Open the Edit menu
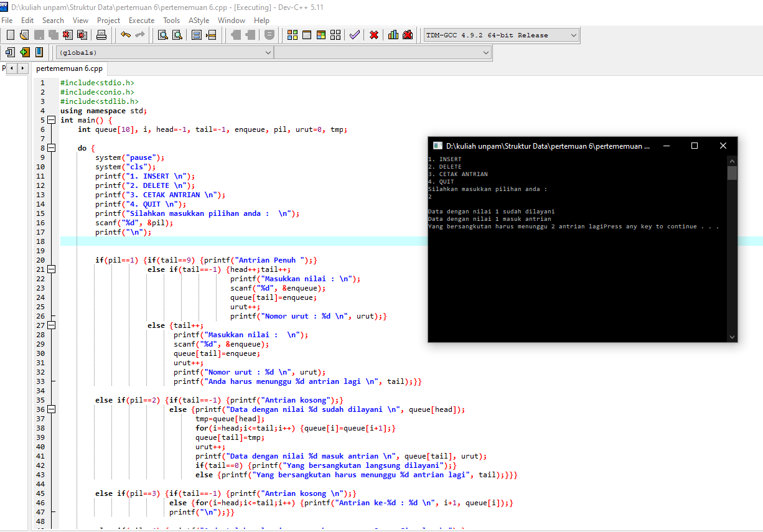 [x=27, y=21]
